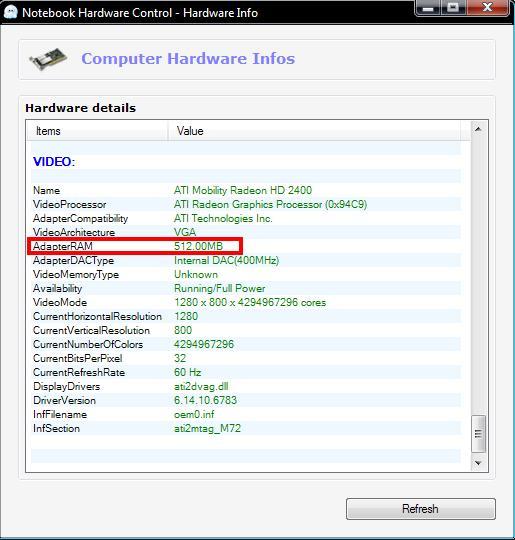The height and width of the screenshot is (540, 515).
Task: Maximize the Hardware Info window
Action: (x=453, y=8)
